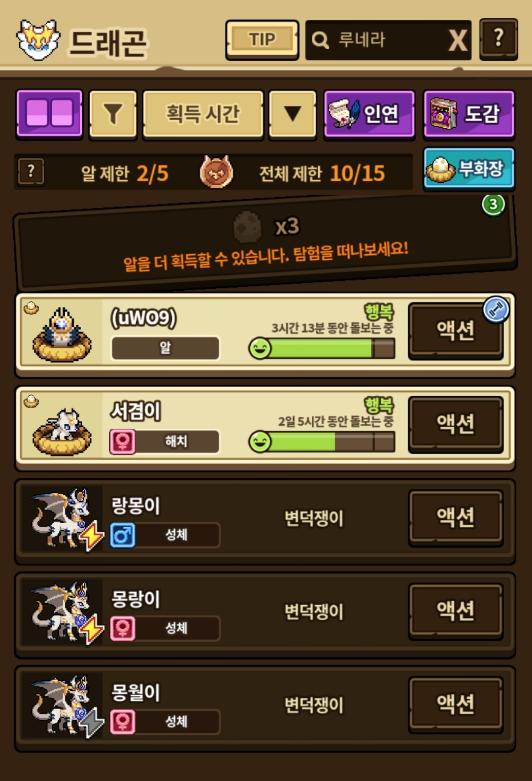The height and width of the screenshot is (781, 532).
Task: Click the female gender icon of 몽랑이
Action: pos(123,629)
